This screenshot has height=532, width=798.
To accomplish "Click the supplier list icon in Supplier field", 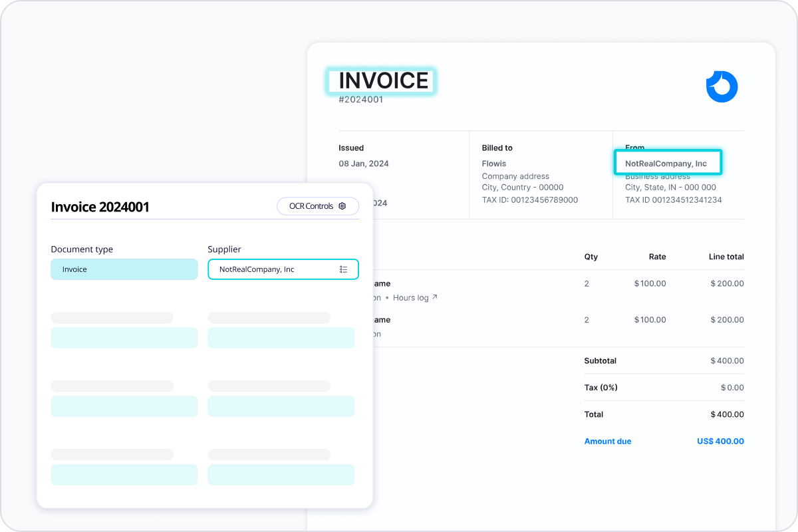I will tap(344, 269).
